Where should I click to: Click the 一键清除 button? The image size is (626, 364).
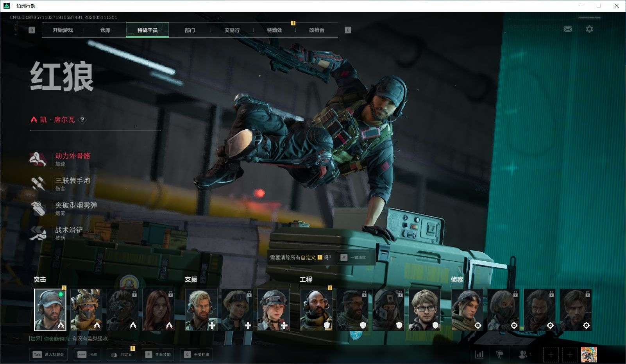pos(354,257)
